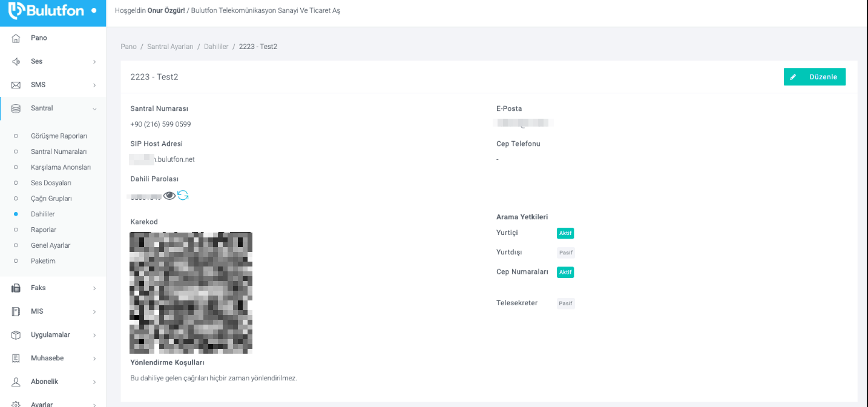The height and width of the screenshot is (407, 868).
Task: Open Genel Ayarlar submenu item
Action: coord(51,245)
